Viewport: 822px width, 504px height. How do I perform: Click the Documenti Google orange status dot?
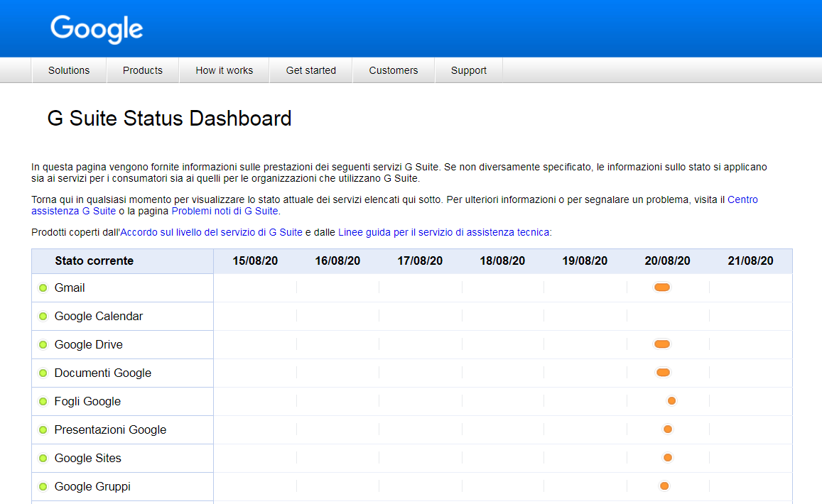click(662, 372)
